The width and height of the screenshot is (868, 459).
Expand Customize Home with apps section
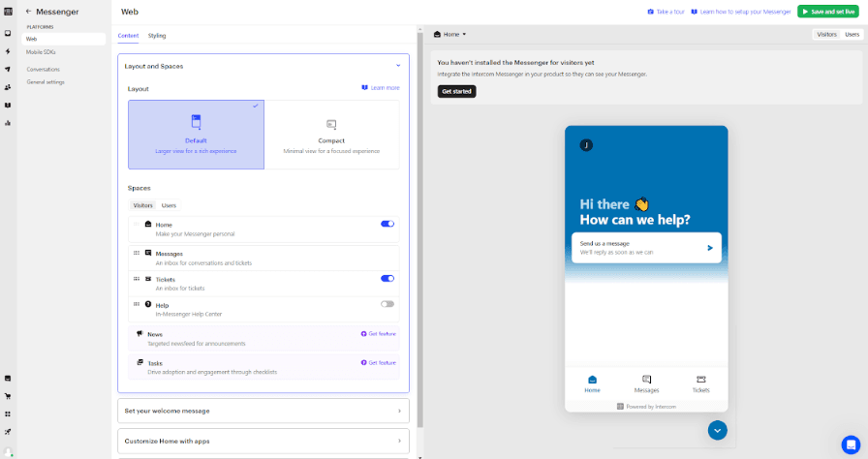pyautogui.click(x=263, y=442)
